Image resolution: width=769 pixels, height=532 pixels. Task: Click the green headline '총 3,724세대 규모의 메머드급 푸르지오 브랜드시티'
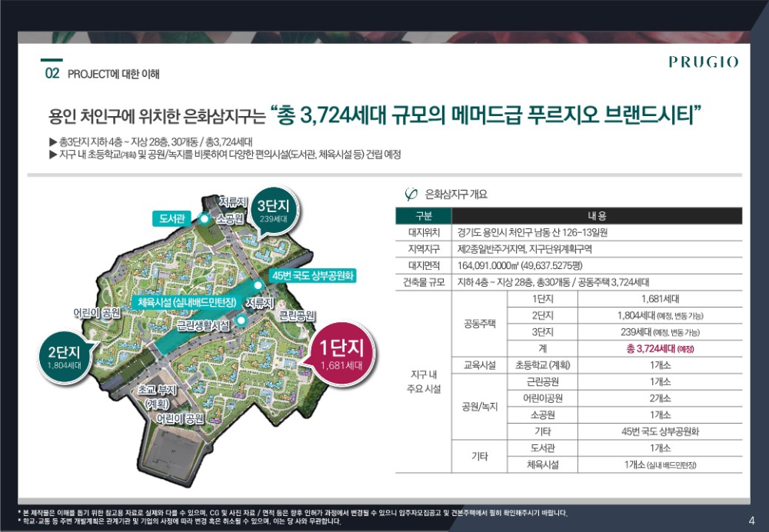click(x=486, y=116)
